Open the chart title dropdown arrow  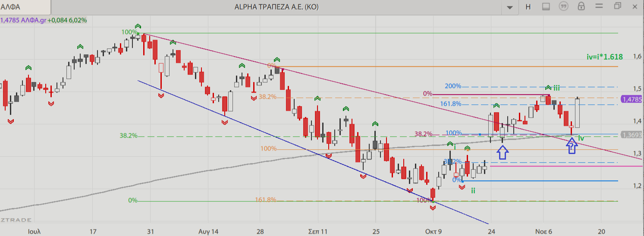click(x=511, y=7)
